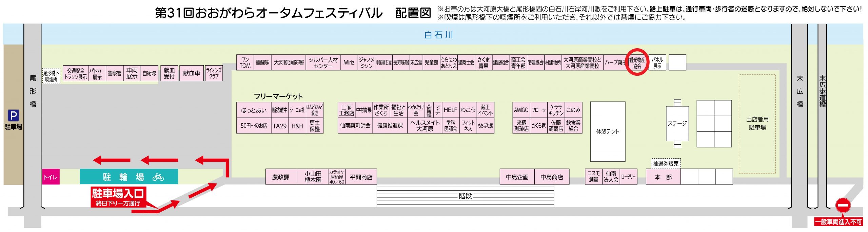Select the パトカー展示 booth
This screenshot has width=868, height=232.
pyautogui.click(x=97, y=73)
